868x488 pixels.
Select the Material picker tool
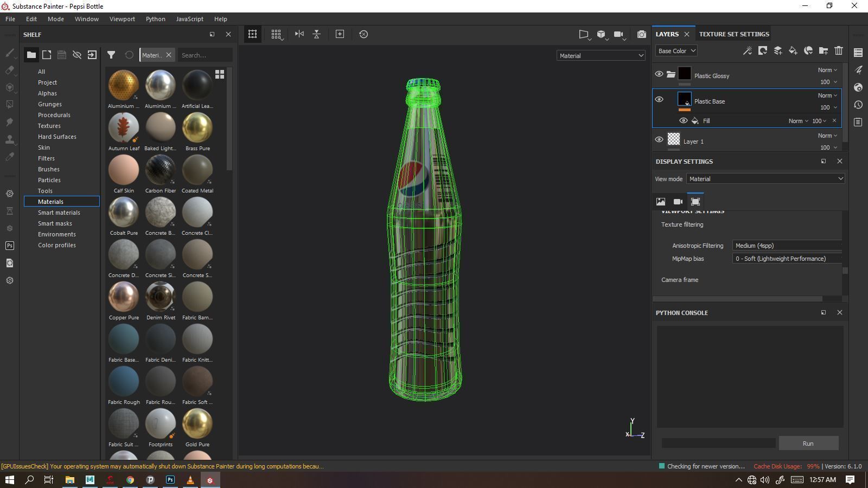10,157
